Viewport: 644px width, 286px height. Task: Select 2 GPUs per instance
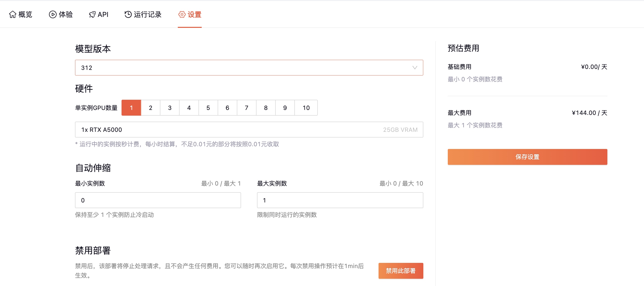[150, 108]
